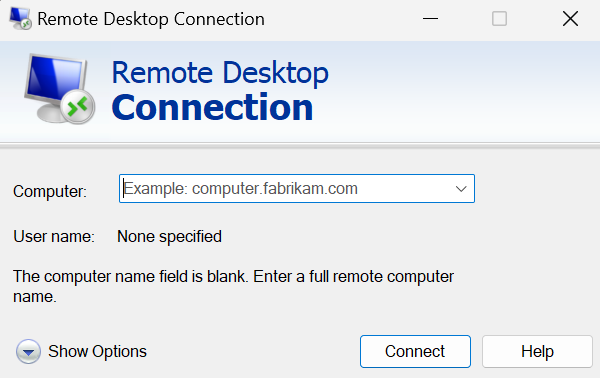600x378 pixels.
Task: Click the greyed-out maximize button
Action: tap(499, 18)
